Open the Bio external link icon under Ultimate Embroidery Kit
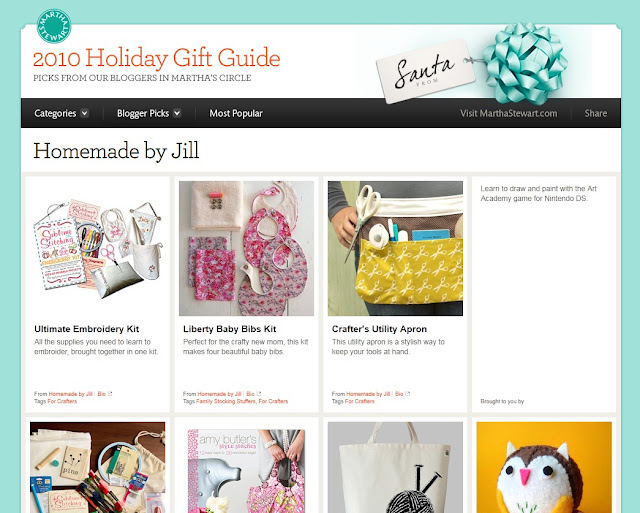 click(x=110, y=394)
